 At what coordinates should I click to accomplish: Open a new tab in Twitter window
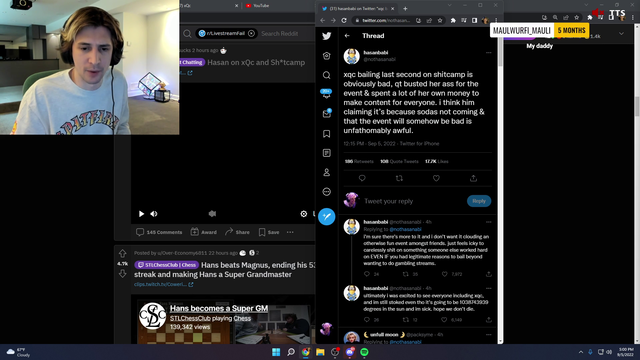click(x=405, y=9)
